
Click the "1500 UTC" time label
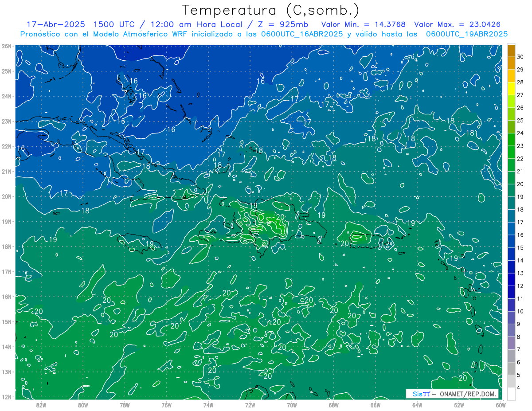coord(113,24)
